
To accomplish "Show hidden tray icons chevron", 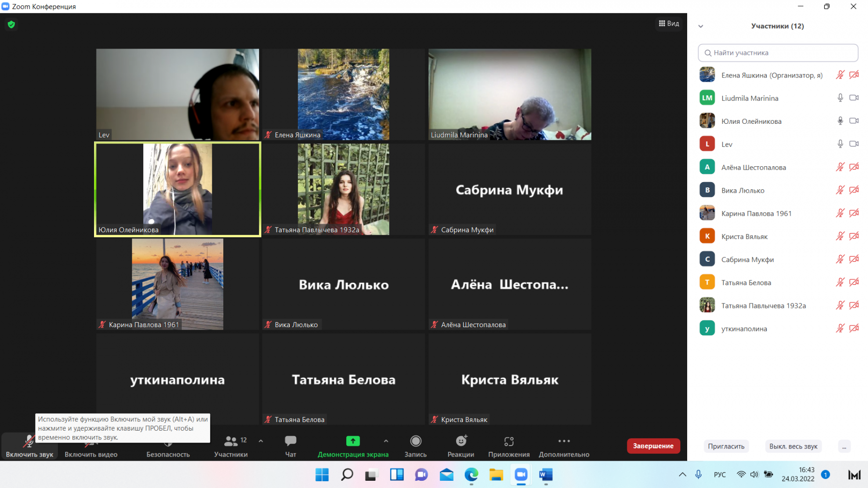I will [x=682, y=475].
